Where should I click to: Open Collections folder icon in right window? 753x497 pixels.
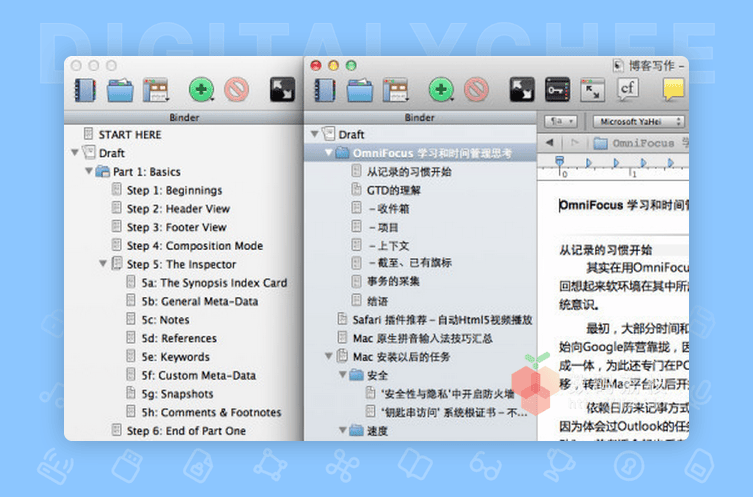tap(360, 90)
